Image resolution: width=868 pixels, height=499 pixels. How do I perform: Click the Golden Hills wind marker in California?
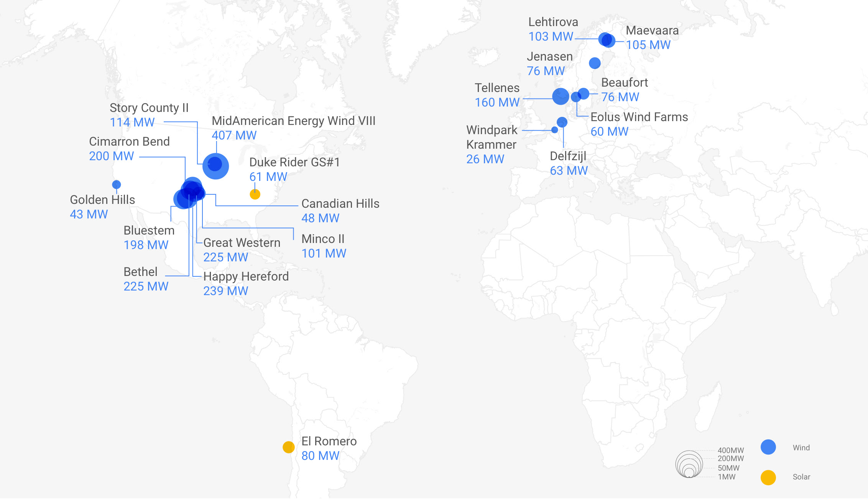[116, 184]
